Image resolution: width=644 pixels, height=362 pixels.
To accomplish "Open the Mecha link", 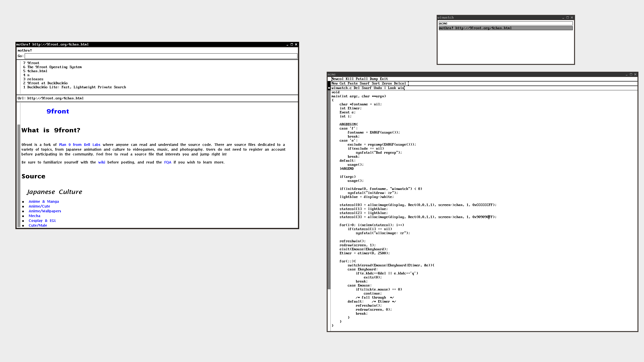I will tap(34, 216).
